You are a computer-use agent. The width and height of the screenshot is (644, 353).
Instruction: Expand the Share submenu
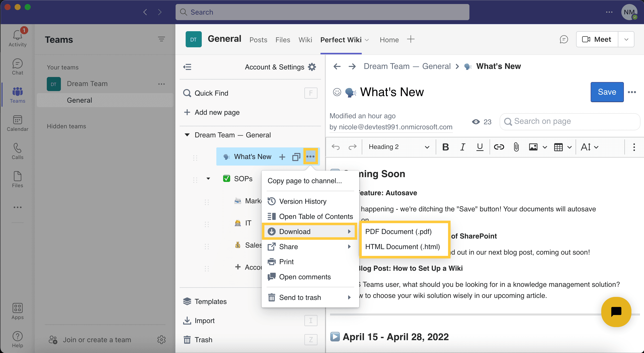click(349, 247)
